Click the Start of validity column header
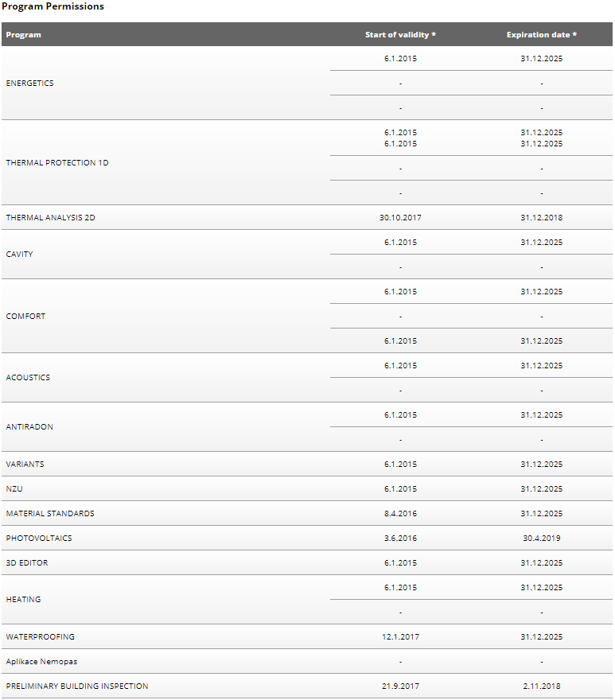 tap(400, 35)
